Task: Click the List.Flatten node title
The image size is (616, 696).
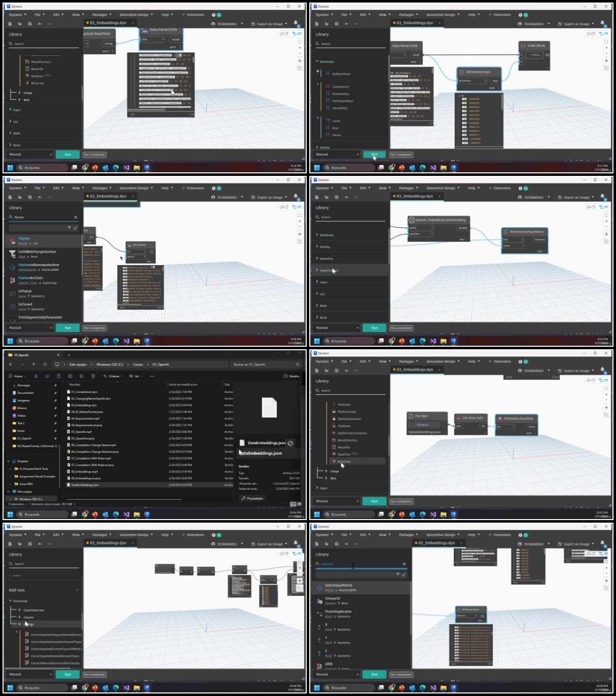Action: [x=139, y=245]
